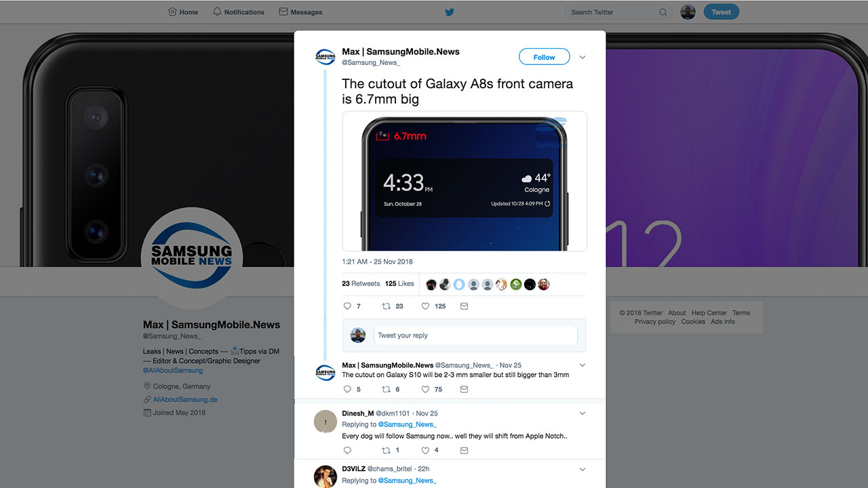Open Dinesh_M's profile avatar
The height and width of the screenshot is (488, 868).
pyautogui.click(x=325, y=421)
